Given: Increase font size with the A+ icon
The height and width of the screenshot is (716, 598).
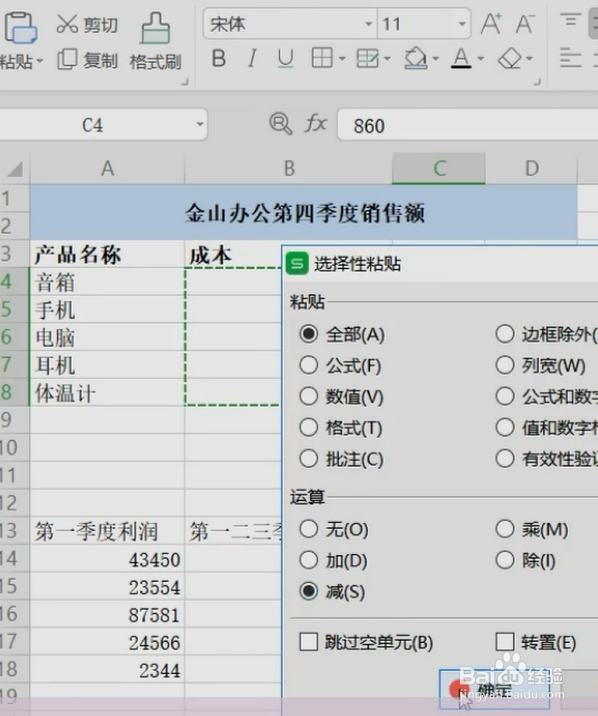Looking at the screenshot, I should [x=491, y=23].
